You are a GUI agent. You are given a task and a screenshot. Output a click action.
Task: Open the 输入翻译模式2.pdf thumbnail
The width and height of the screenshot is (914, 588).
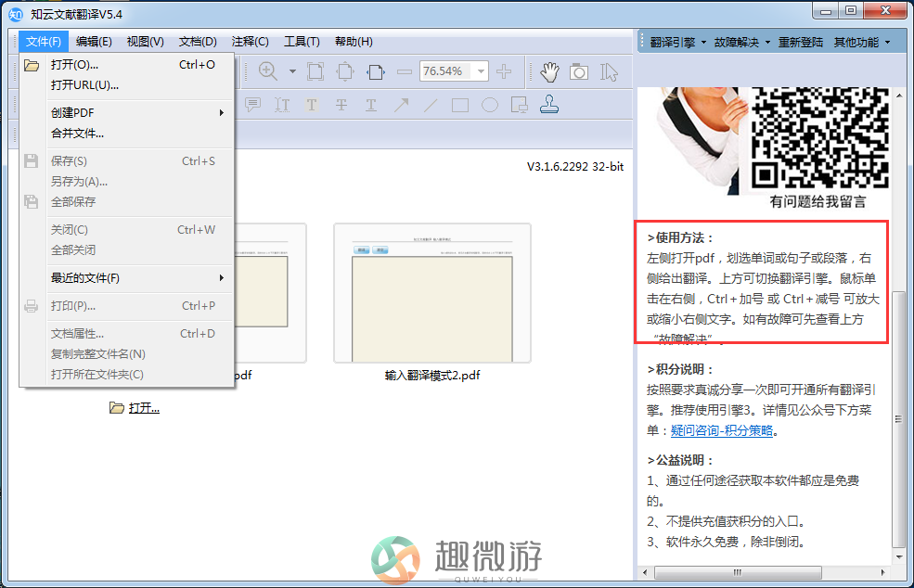click(431, 293)
